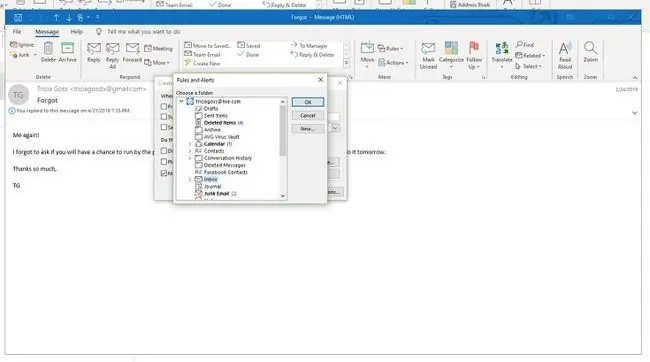The height and width of the screenshot is (362, 650).
Task: Click the Translate icon
Action: [502, 48]
